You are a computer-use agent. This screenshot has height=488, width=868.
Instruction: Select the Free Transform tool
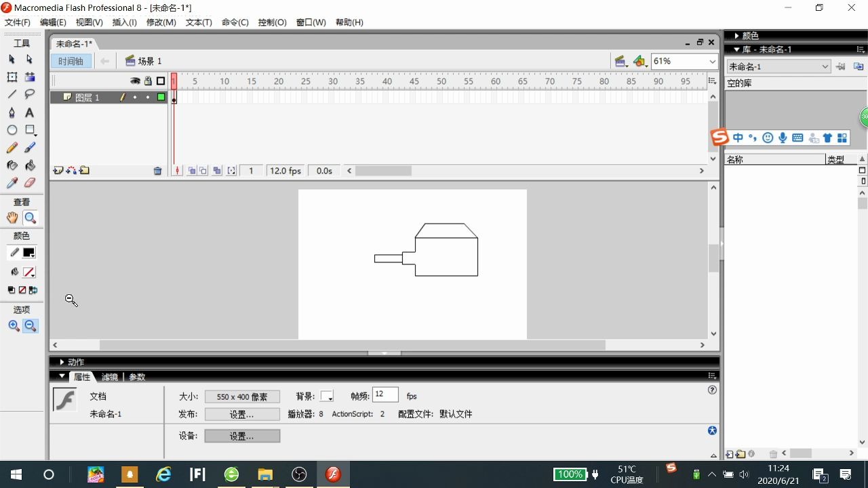[x=12, y=77]
